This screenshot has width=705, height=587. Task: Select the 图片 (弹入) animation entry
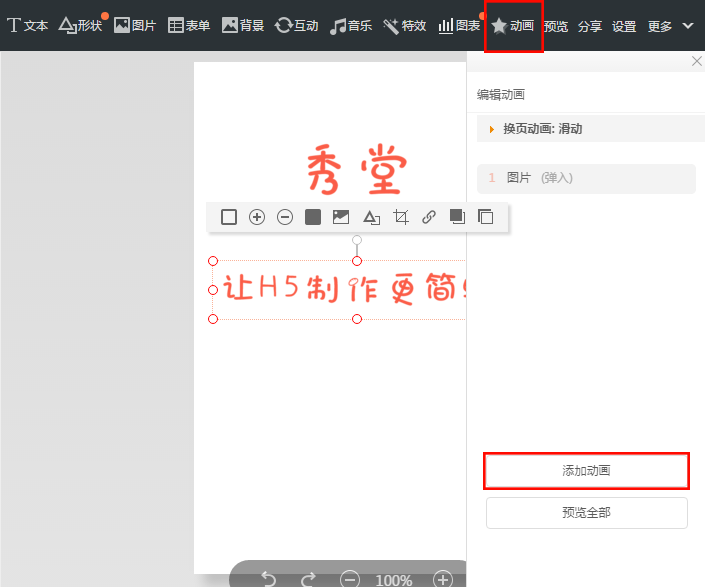(x=586, y=178)
